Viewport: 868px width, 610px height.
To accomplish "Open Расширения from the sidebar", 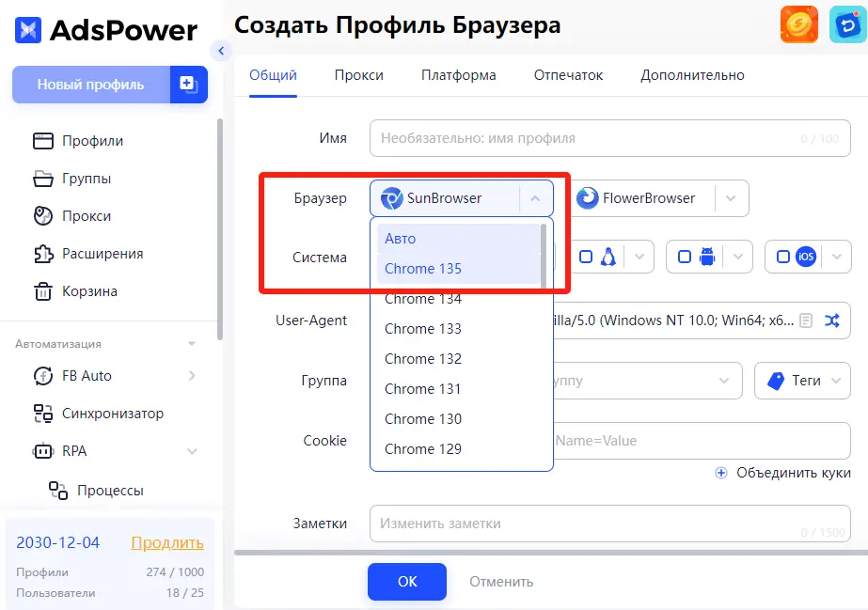I will click(103, 254).
